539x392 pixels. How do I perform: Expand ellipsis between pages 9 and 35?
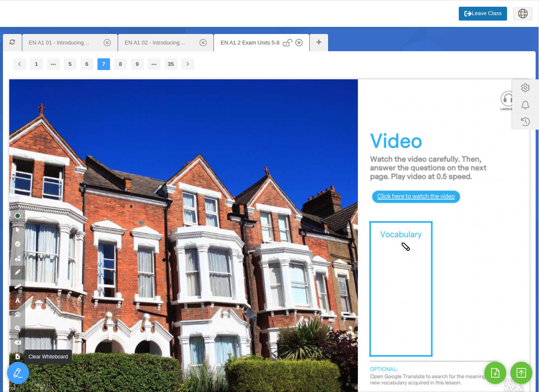tap(154, 64)
